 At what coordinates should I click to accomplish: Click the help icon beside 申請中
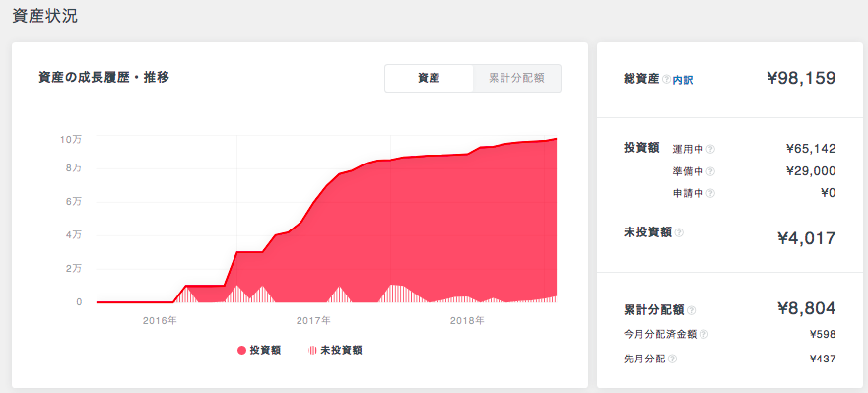(x=710, y=193)
